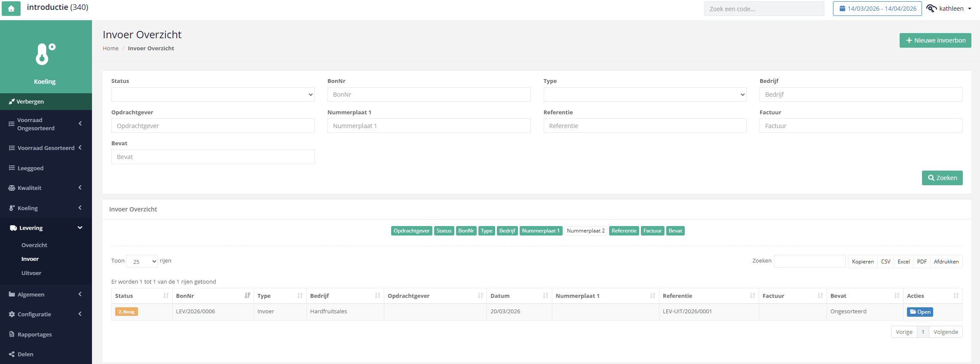
Task: Click the Koeling thermometer logo
Action: (45, 54)
